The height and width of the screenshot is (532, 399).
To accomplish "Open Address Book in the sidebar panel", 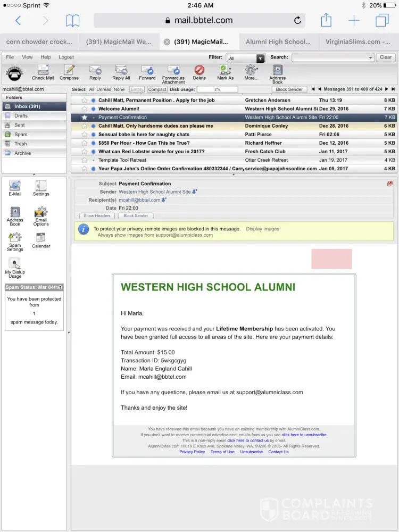I will click(15, 217).
